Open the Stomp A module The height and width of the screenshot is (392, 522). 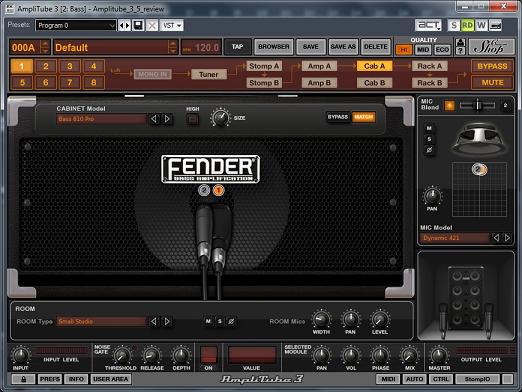click(264, 66)
